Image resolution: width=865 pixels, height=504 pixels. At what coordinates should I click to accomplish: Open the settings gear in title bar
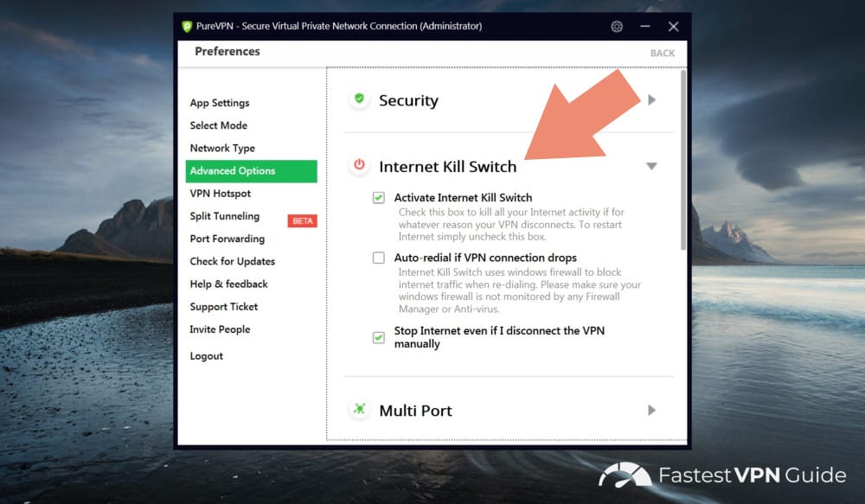click(x=617, y=27)
